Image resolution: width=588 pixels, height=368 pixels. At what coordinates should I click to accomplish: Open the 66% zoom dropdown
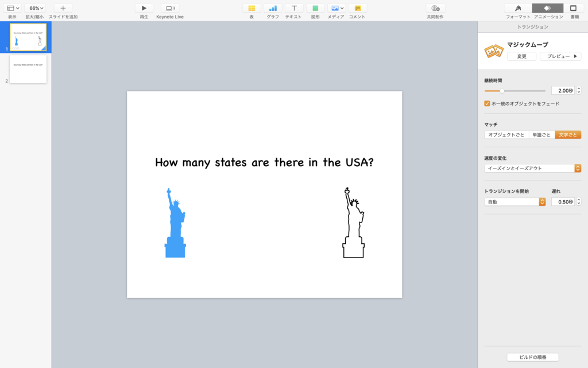click(35, 8)
